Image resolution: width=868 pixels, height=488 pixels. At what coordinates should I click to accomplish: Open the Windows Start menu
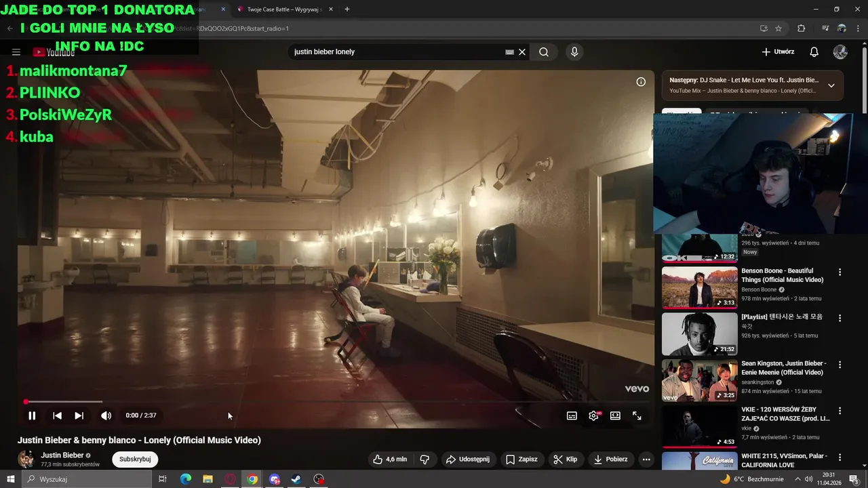click(x=11, y=479)
